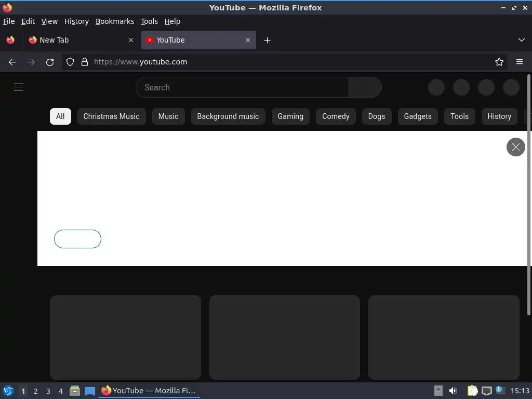Viewport: 532px width, 399px height.
Task: Toggle the YouTube guide hamburger menu
Action: pyautogui.click(x=19, y=87)
